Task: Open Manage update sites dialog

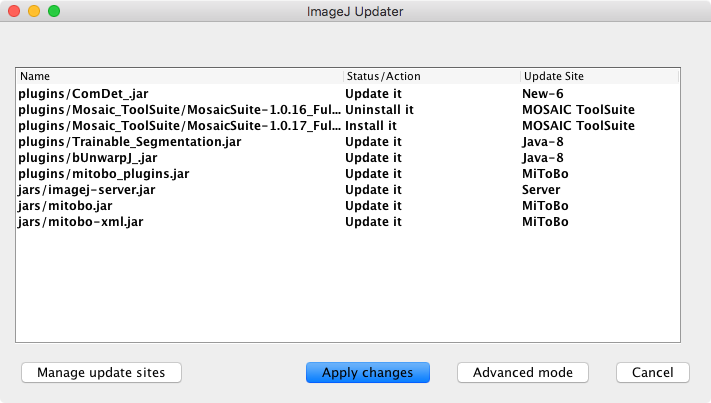Action: tap(100, 372)
